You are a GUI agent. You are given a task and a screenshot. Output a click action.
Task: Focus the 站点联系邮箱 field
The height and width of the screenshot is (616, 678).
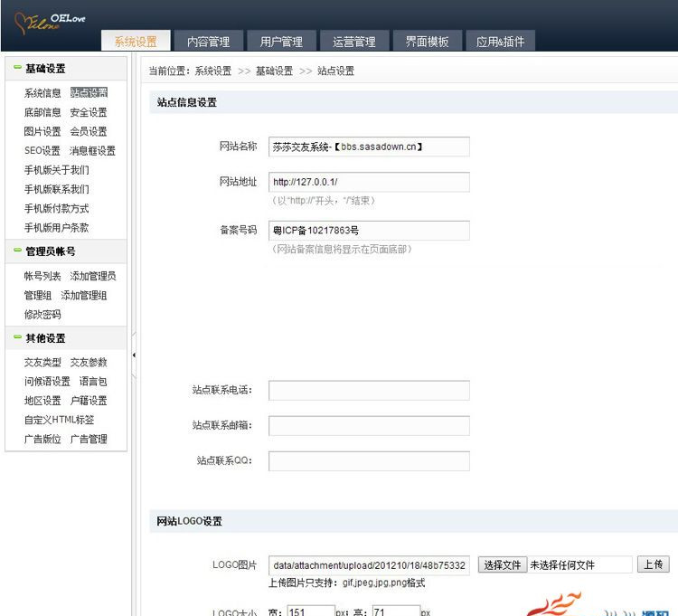(369, 426)
